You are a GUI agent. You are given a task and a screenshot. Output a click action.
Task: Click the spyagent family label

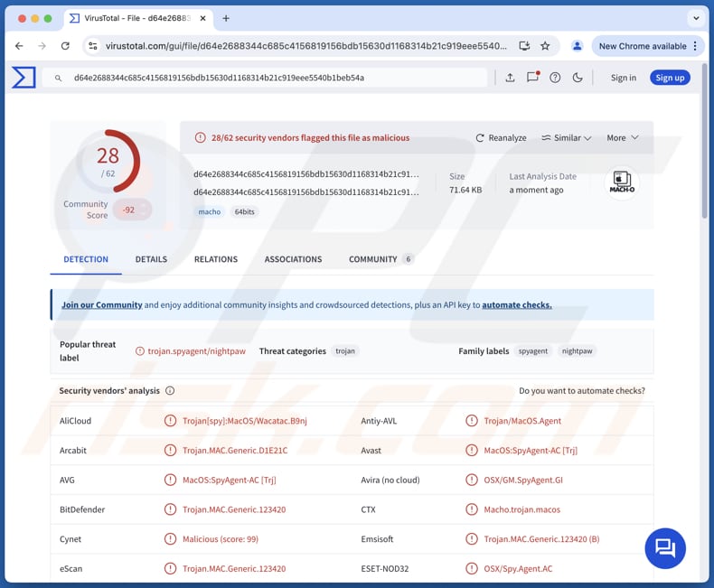click(x=532, y=350)
